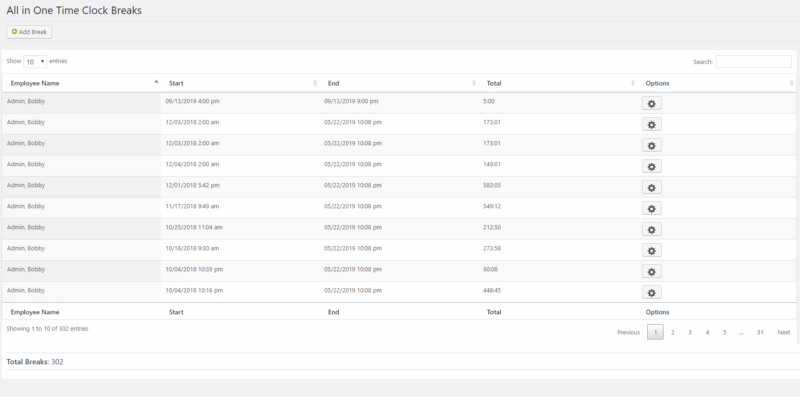
Task: Click start time 11/17/2018 9:49 am
Action: tap(192, 206)
